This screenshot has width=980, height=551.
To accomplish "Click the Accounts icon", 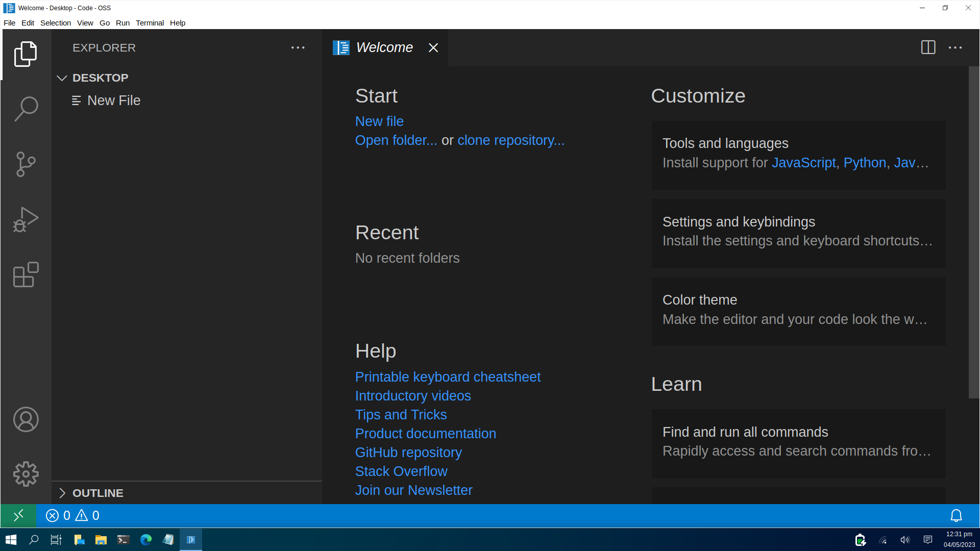I will (26, 419).
